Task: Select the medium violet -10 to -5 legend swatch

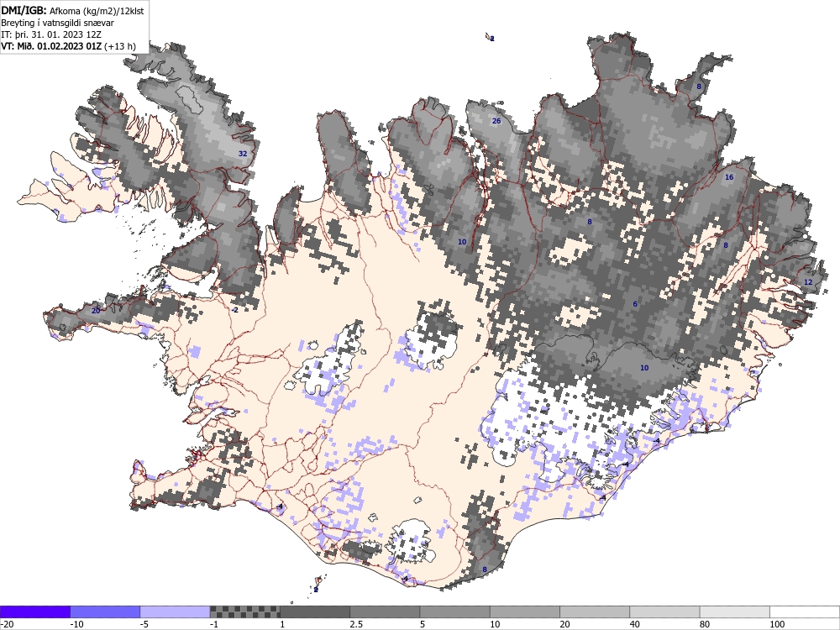Action: [x=105, y=612]
